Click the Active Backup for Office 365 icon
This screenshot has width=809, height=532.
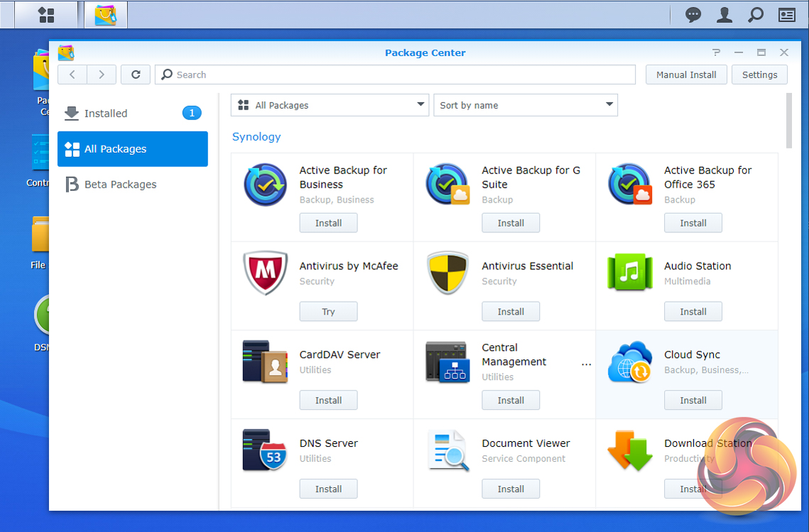tap(629, 185)
